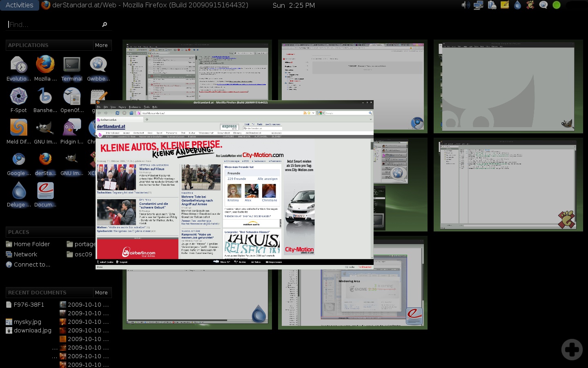Screen dimensions: 588x368
Task: Click the Activities button
Action: [19, 5]
